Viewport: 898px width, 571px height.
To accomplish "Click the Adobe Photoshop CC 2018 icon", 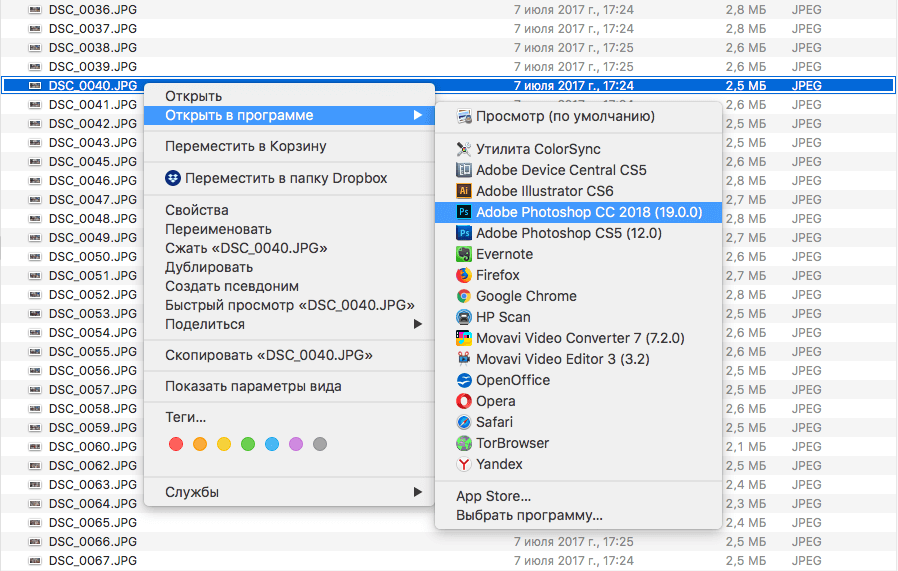I will tap(464, 212).
